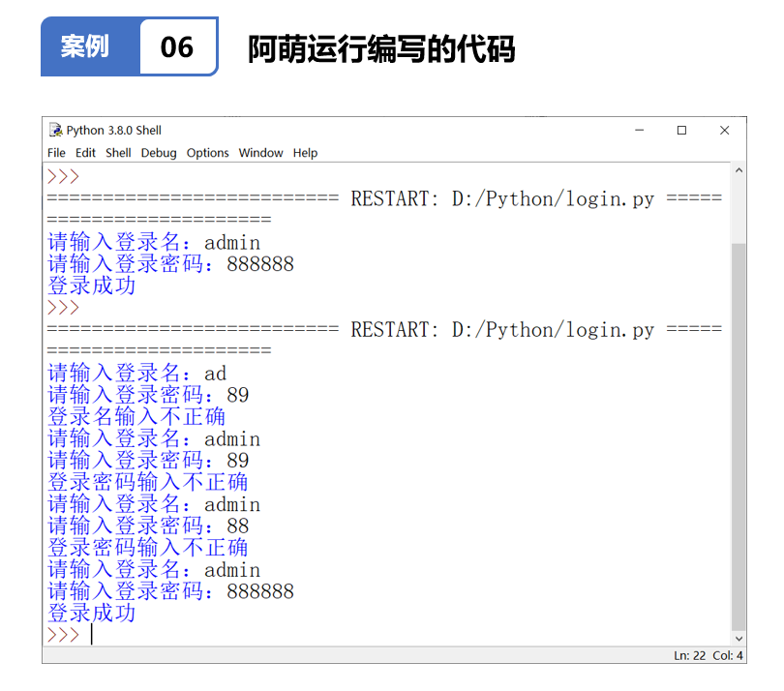Screen dimensions: 784x691
Task: Click the first RESTART: D:/Python/login.py line
Action: [384, 198]
